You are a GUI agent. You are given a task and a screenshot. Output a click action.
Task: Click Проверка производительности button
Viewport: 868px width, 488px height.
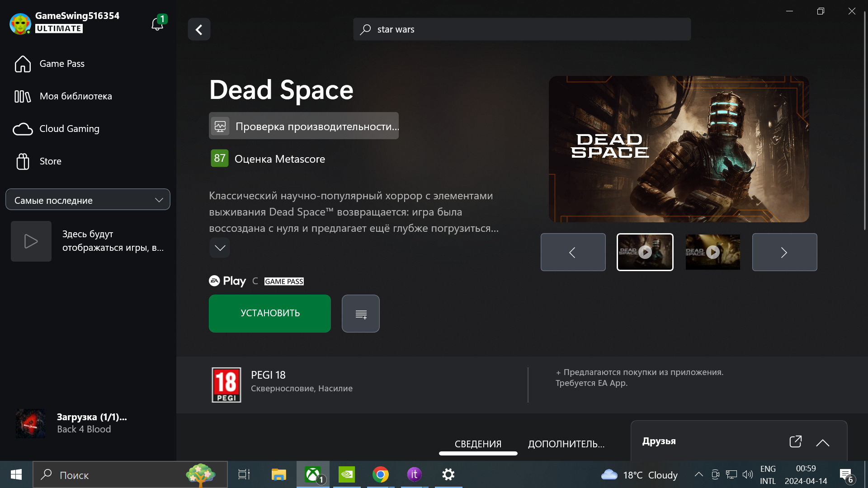[304, 126]
